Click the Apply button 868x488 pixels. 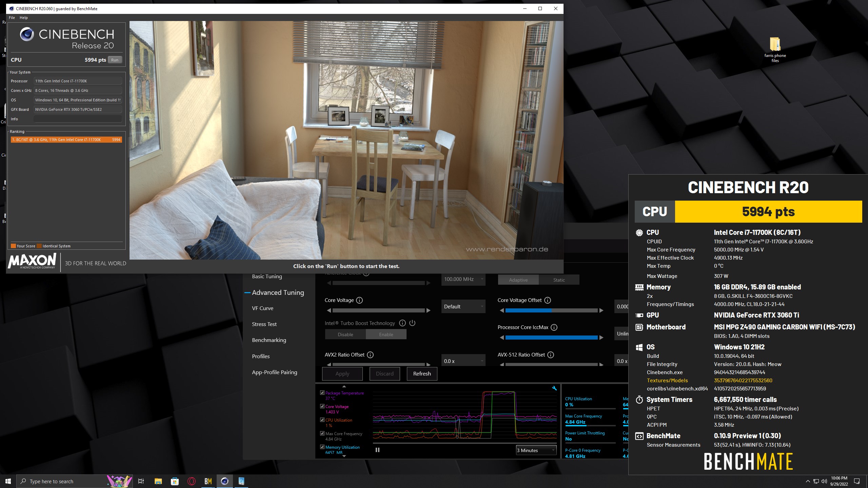(x=342, y=374)
